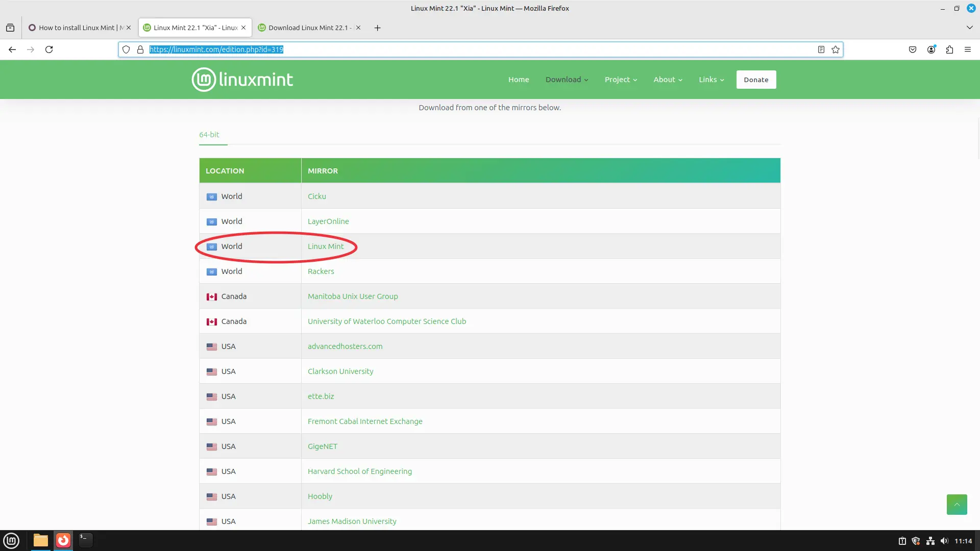Toggle reader view in address bar

[821, 49]
